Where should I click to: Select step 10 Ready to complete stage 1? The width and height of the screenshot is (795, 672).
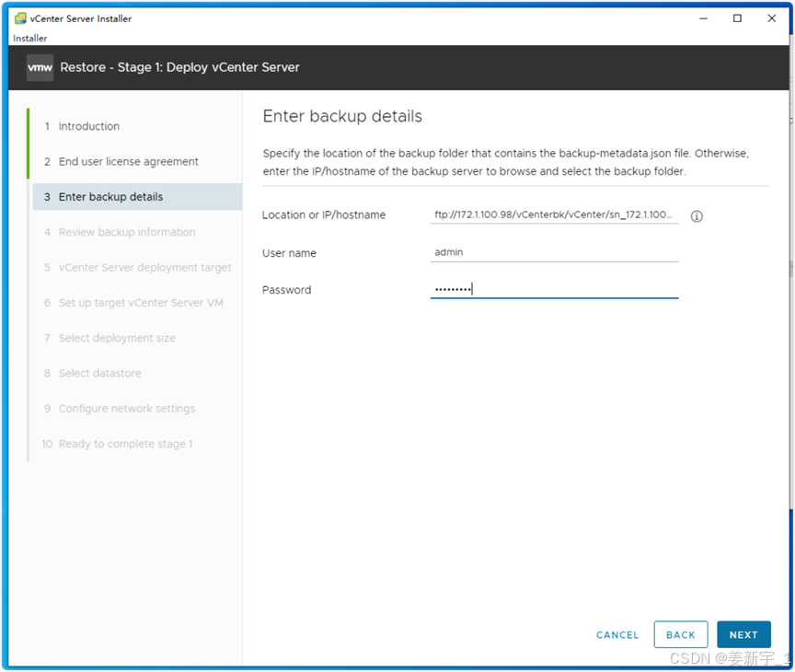[125, 444]
